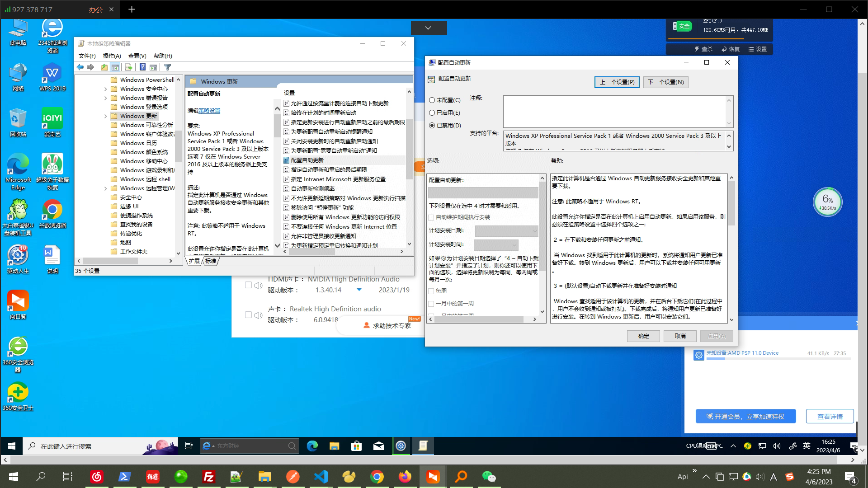This screenshot has width=868, height=488.
Task: Select the 未配置(C) radio button
Action: click(432, 100)
